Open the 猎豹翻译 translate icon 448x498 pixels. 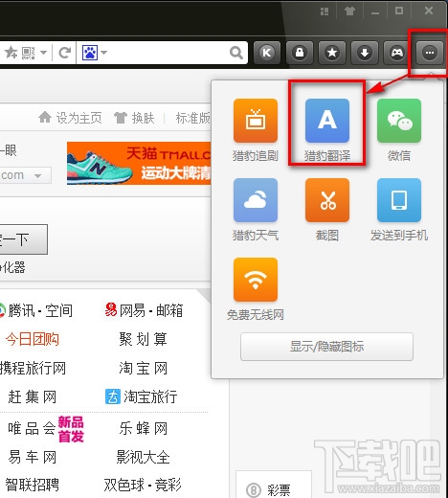pyautogui.click(x=327, y=121)
